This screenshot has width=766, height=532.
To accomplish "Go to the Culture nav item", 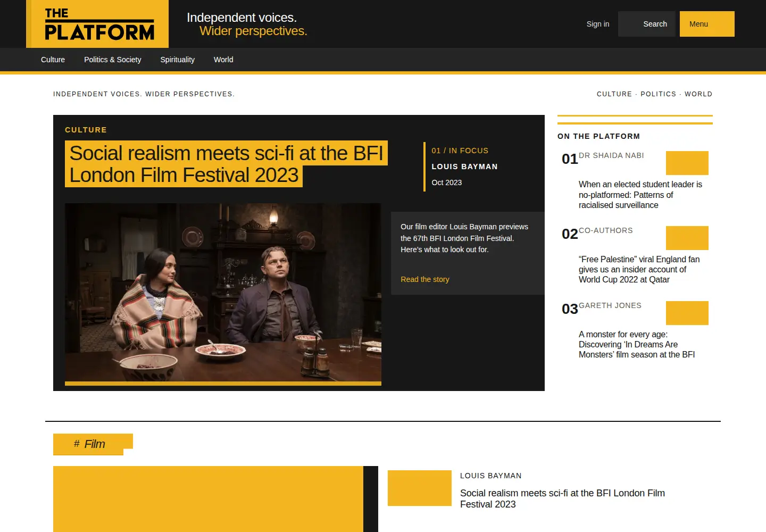I will click(53, 60).
